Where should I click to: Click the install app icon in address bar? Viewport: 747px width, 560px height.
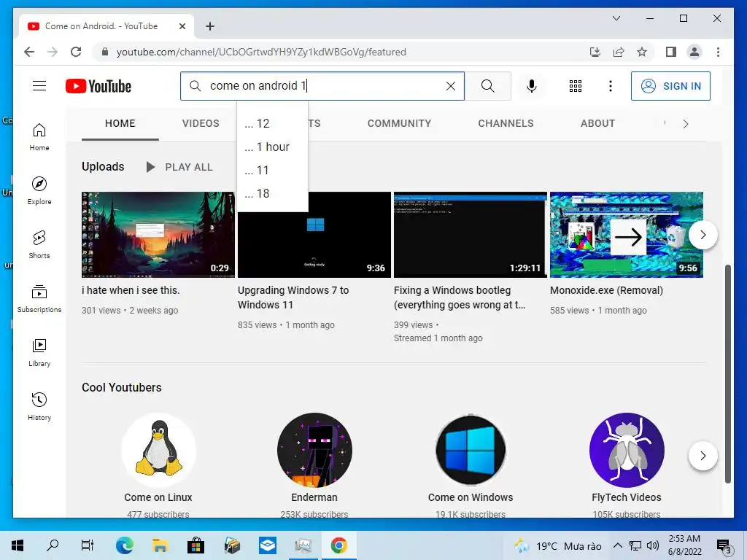click(x=595, y=52)
